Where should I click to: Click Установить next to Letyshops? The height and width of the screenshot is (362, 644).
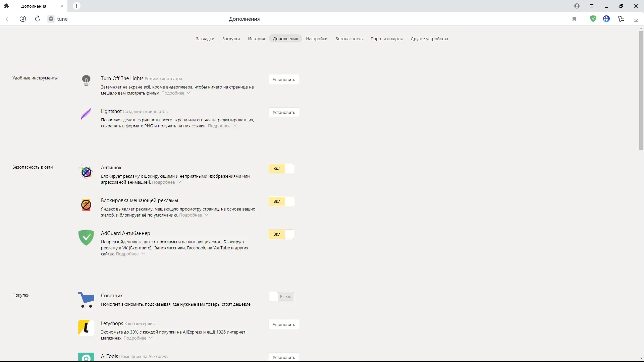pos(284,325)
